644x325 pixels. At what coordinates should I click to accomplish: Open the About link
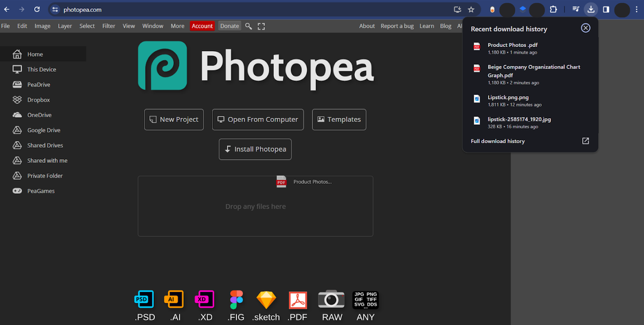point(367,26)
